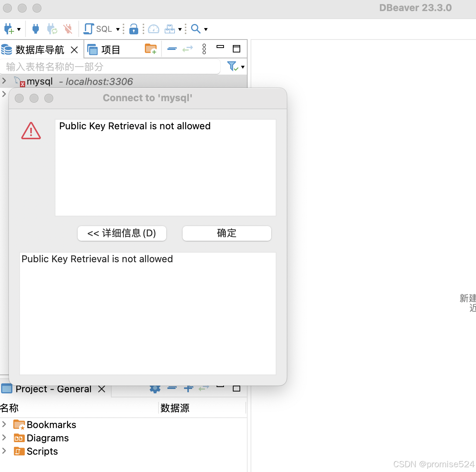476x472 pixels.
Task: Click the new folder icon in navigator
Action: tap(151, 49)
